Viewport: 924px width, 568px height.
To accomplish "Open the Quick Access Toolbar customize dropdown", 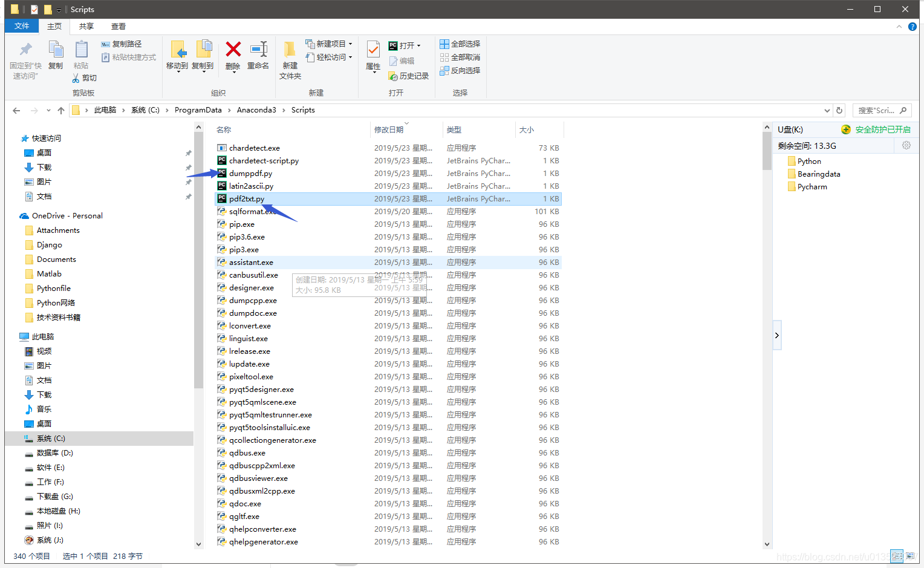I will tap(59, 10).
